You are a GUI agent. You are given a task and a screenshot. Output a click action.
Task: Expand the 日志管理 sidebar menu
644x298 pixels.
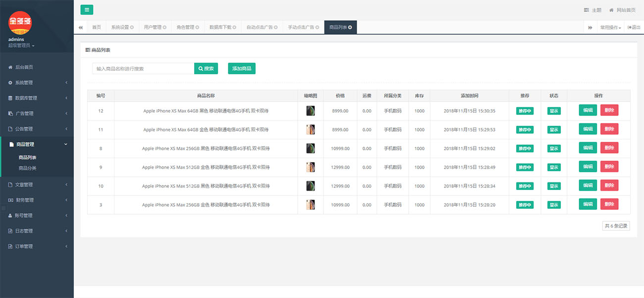click(x=37, y=231)
